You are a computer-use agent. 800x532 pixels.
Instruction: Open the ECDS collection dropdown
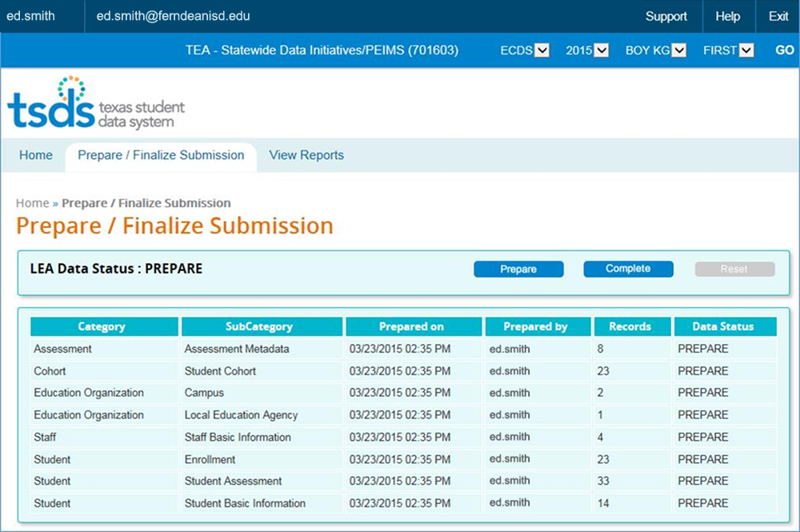(542, 50)
